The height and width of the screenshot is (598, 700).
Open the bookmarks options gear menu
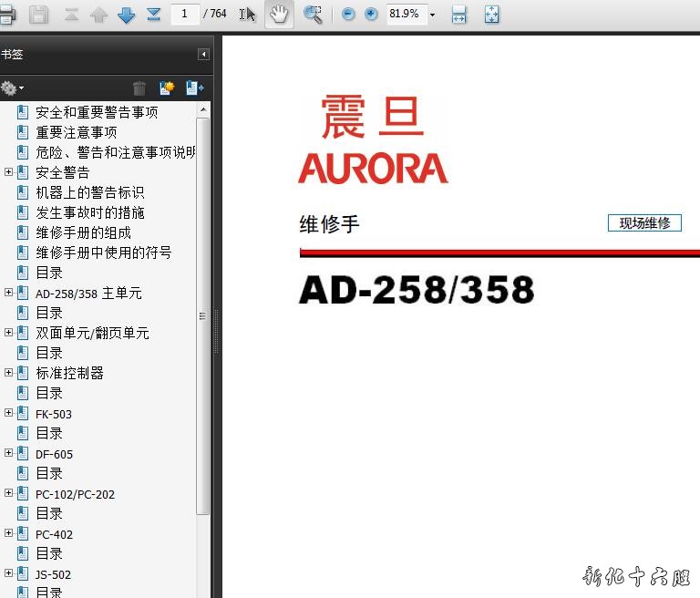click(12, 88)
